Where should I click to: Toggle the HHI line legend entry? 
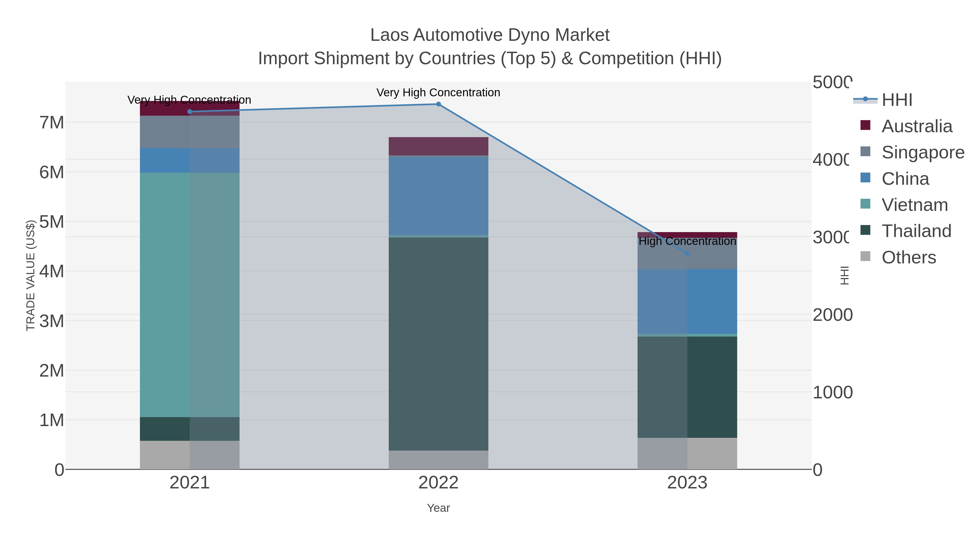883,100
